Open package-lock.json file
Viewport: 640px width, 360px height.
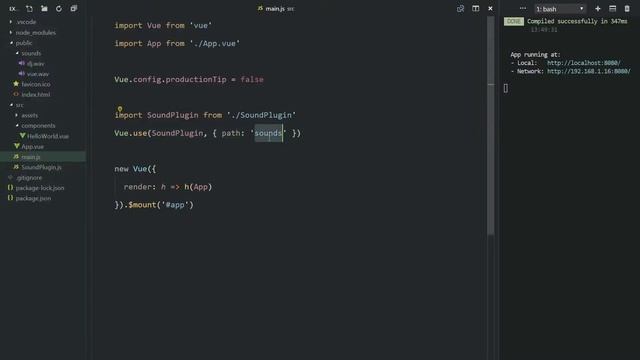(x=40, y=188)
